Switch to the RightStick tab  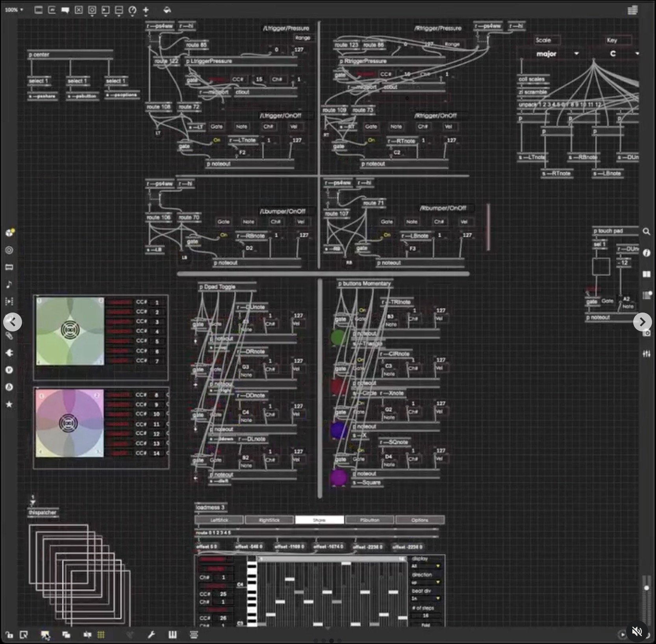point(269,520)
